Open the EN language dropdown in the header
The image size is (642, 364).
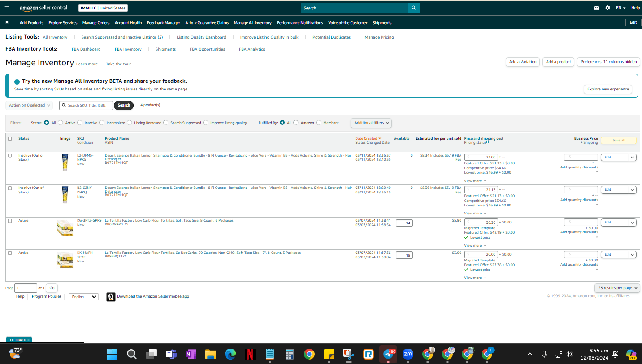pos(620,8)
